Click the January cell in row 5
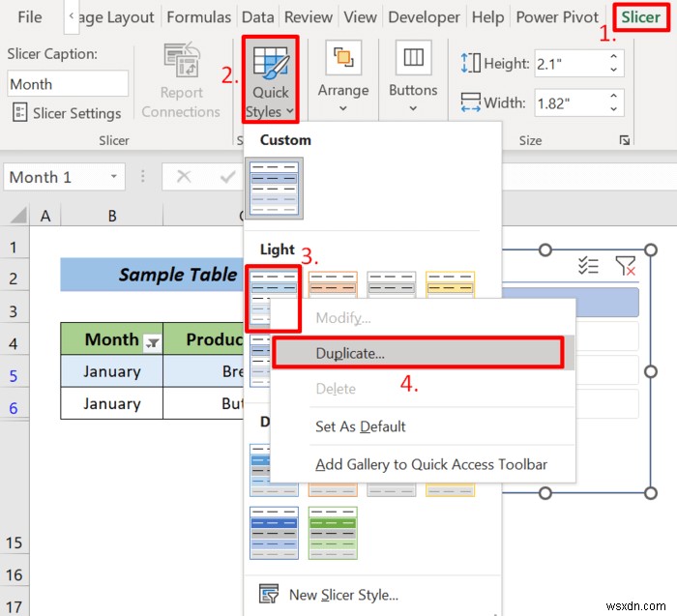 (112, 371)
